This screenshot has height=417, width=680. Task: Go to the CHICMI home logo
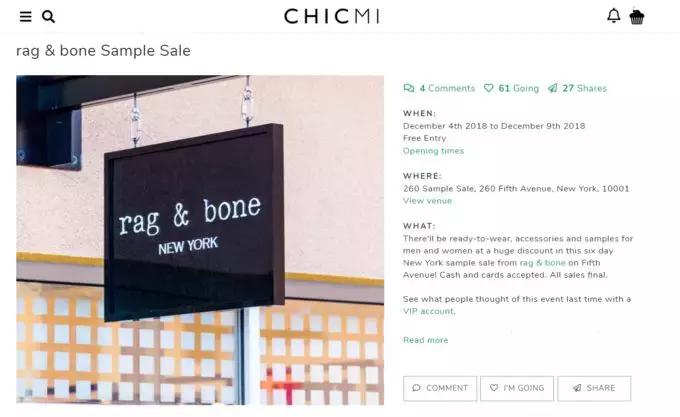click(332, 16)
